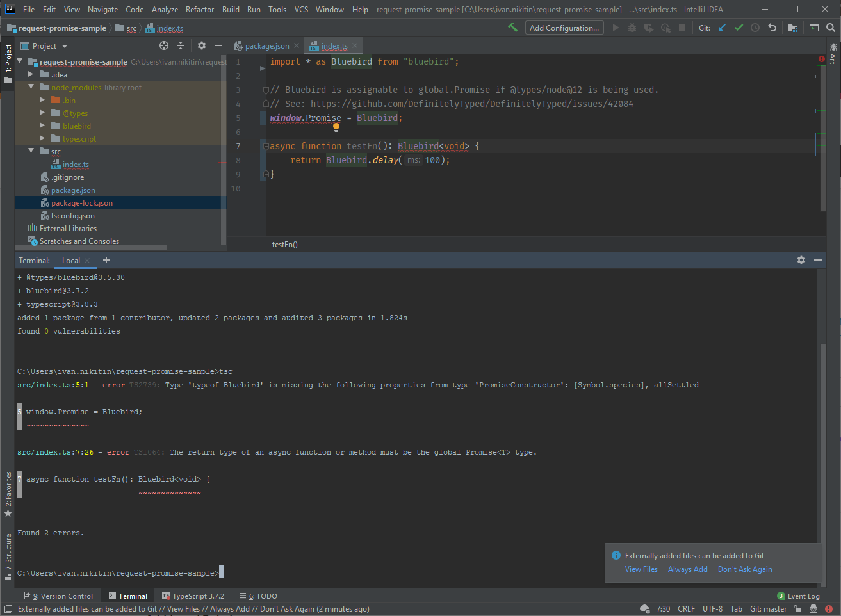Open the Ant tool window

coord(833,53)
